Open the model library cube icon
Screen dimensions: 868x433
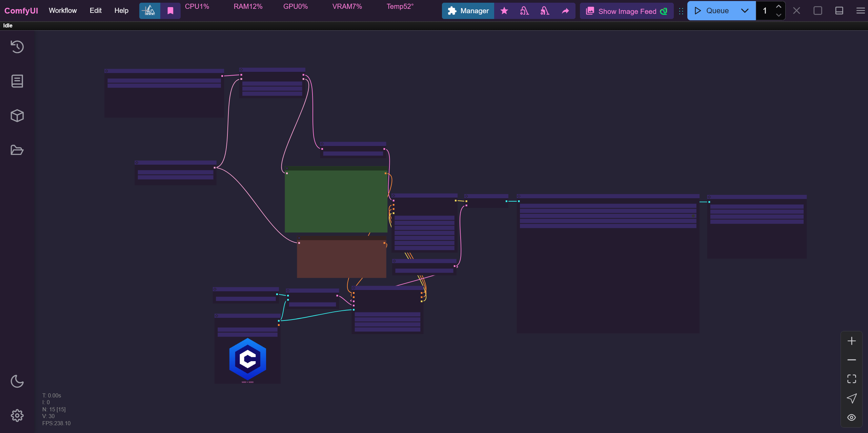[x=17, y=116]
